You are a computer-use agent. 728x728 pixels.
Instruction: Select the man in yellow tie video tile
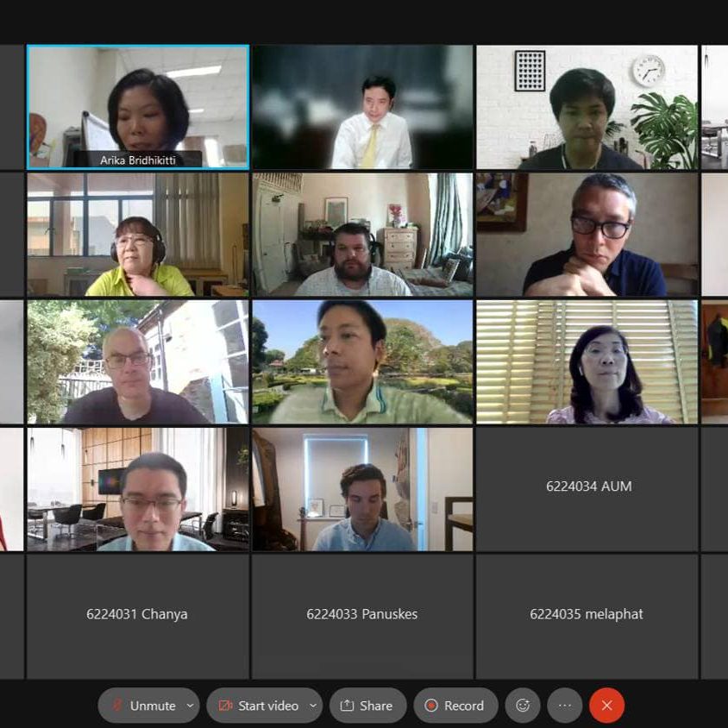click(x=362, y=107)
